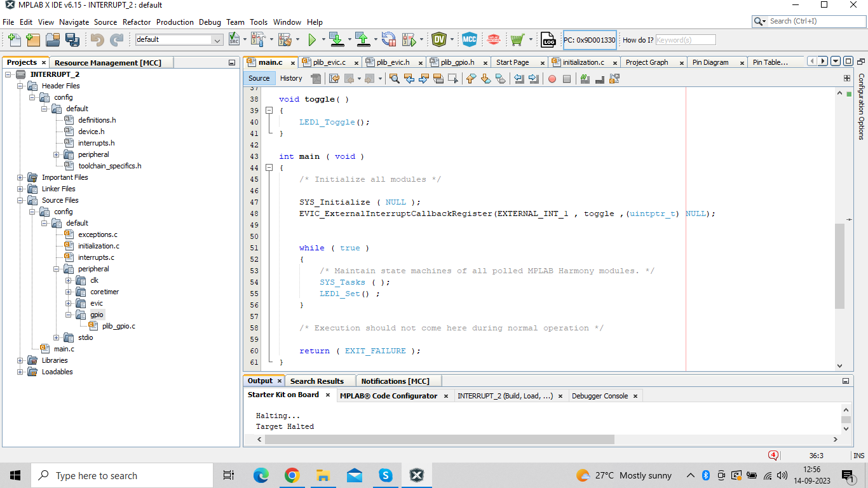Collapse the gpio folder node

pyautogui.click(x=69, y=315)
